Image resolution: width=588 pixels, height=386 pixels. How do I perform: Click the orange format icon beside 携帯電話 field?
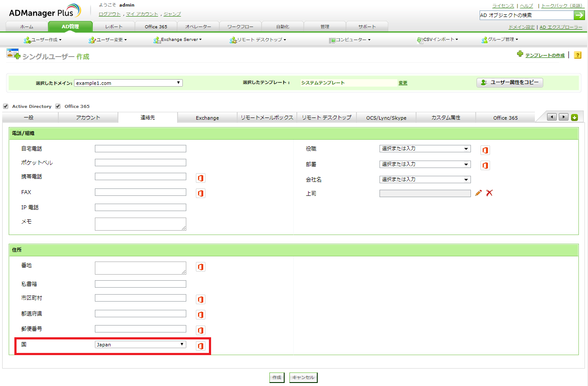coord(200,178)
